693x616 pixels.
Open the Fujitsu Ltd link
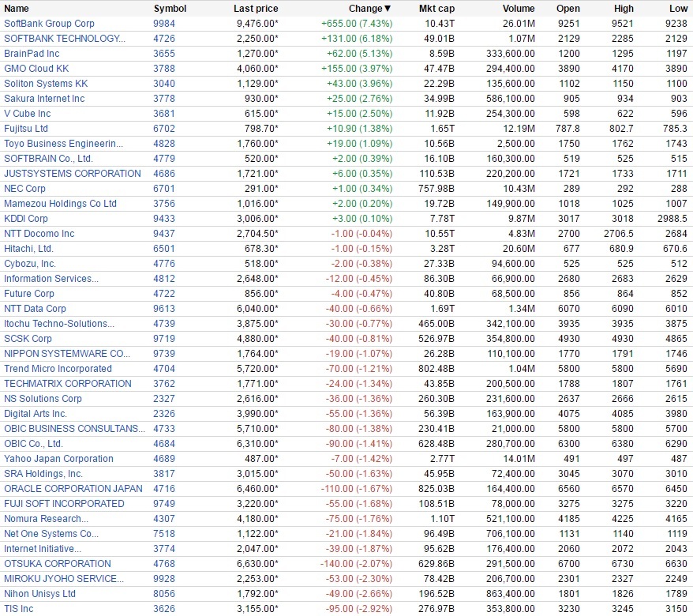(25, 129)
